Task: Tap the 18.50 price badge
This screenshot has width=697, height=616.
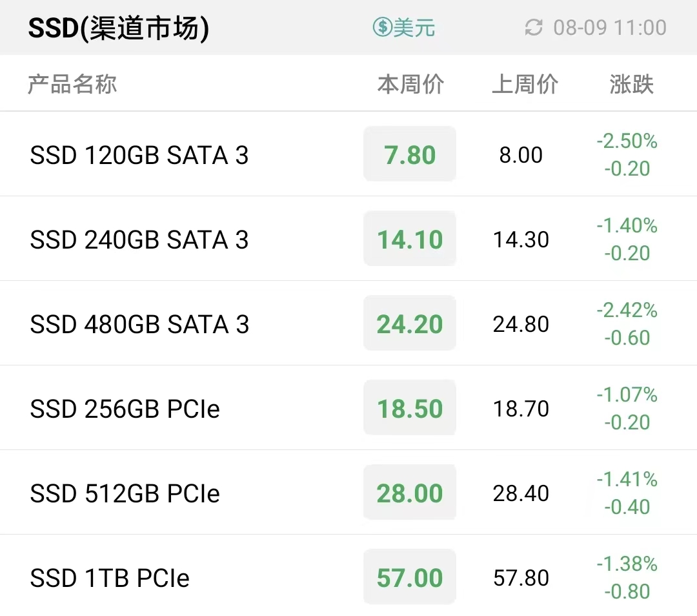Action: click(x=410, y=408)
